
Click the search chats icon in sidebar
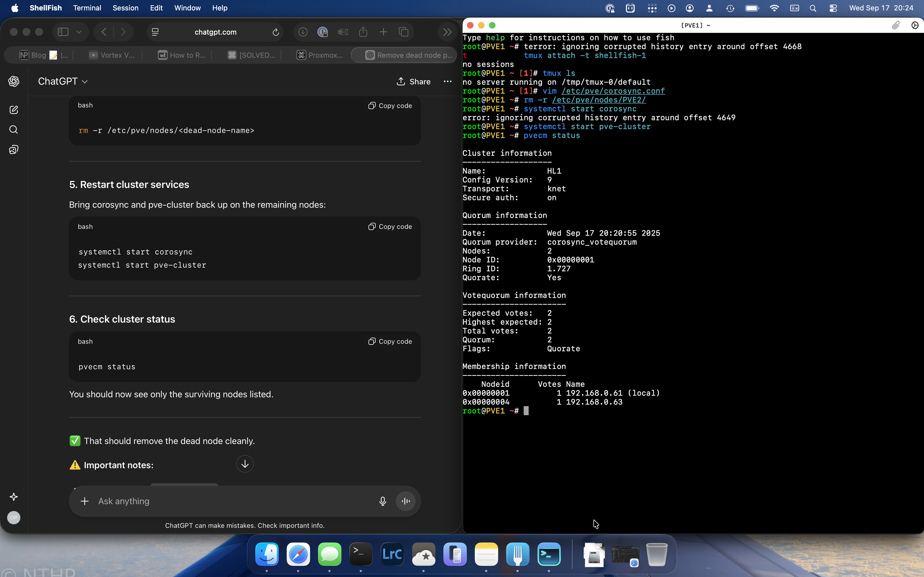pos(14,130)
